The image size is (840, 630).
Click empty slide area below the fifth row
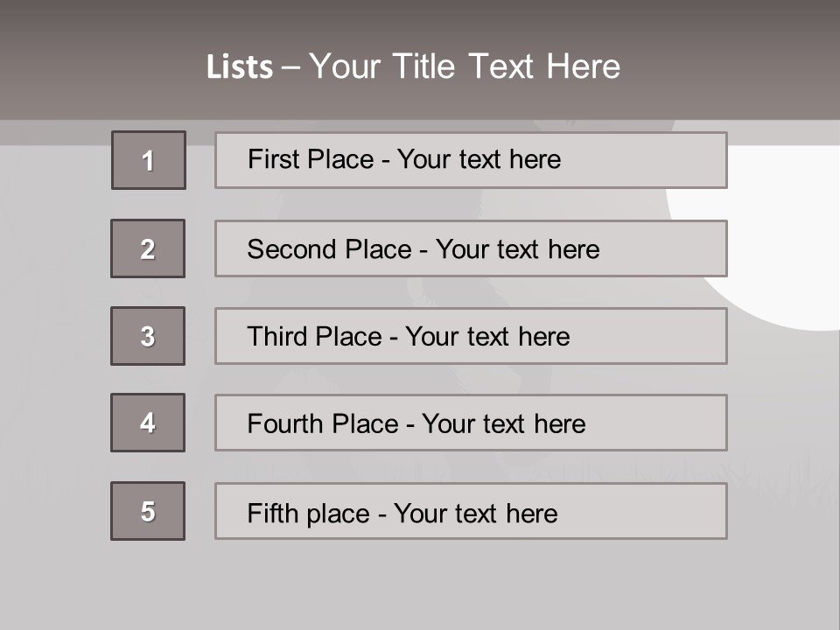pyautogui.click(x=420, y=582)
